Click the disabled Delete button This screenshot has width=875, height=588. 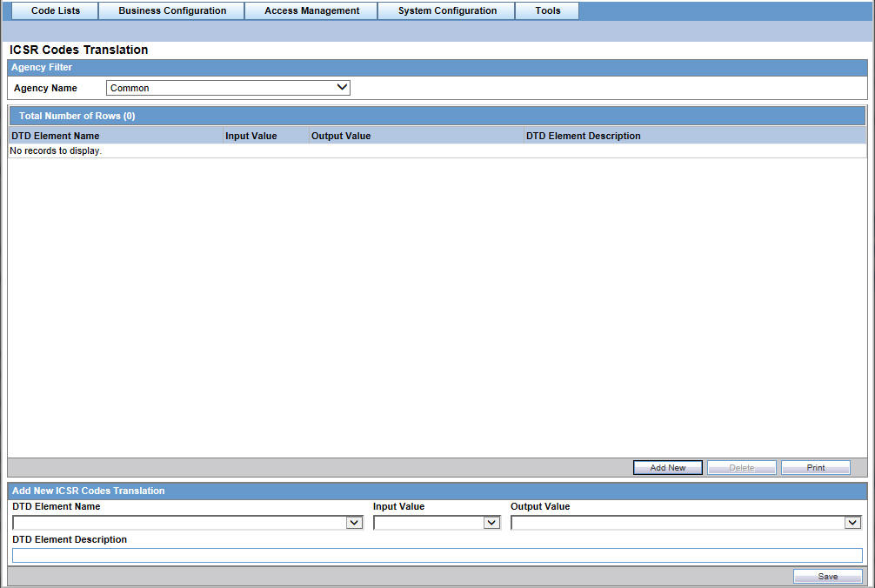point(742,467)
